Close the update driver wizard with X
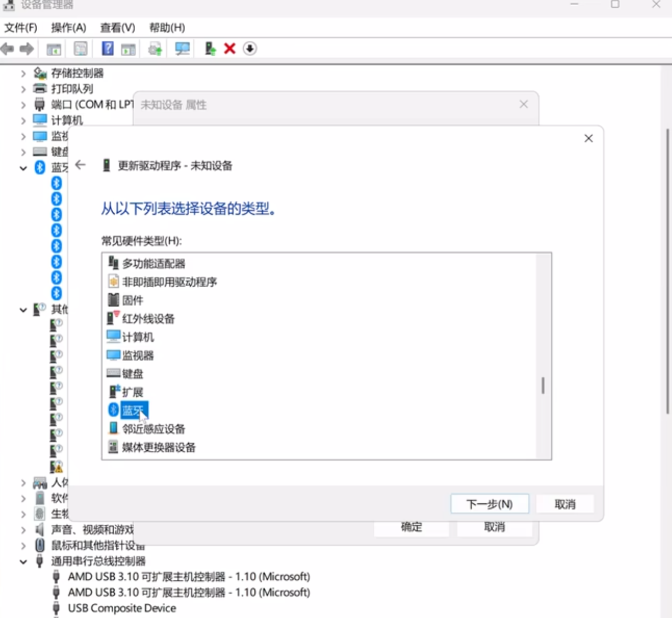672x618 pixels. click(x=589, y=138)
